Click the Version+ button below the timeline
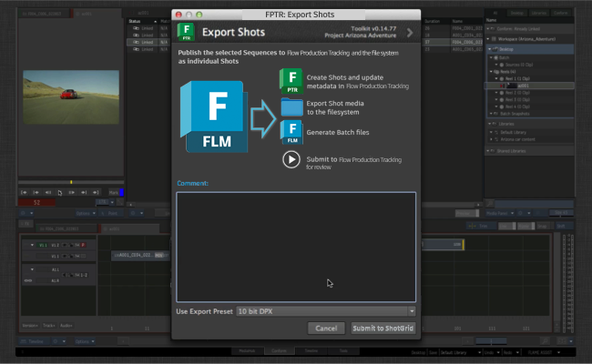 [30, 326]
